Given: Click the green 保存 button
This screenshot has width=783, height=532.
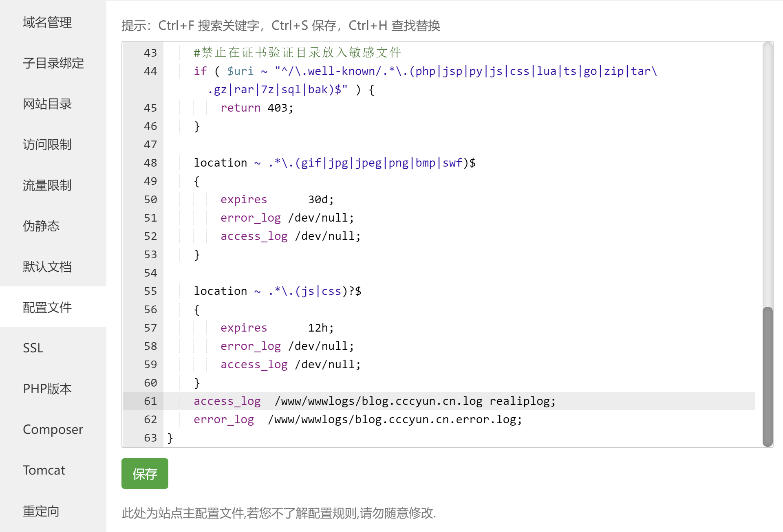Looking at the screenshot, I should pos(145,474).
